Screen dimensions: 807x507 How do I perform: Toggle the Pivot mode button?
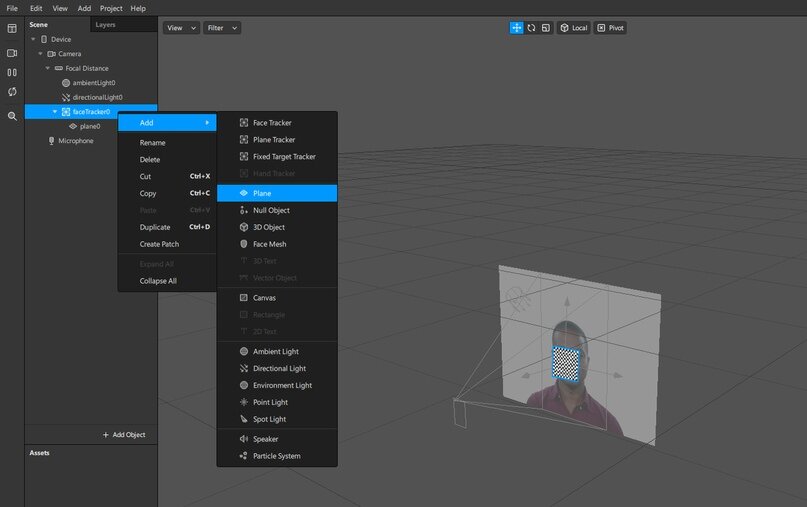coord(610,28)
